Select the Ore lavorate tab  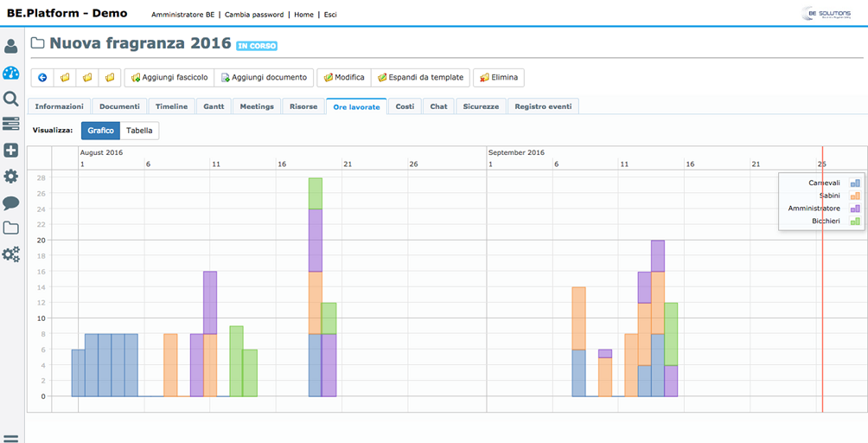click(356, 107)
